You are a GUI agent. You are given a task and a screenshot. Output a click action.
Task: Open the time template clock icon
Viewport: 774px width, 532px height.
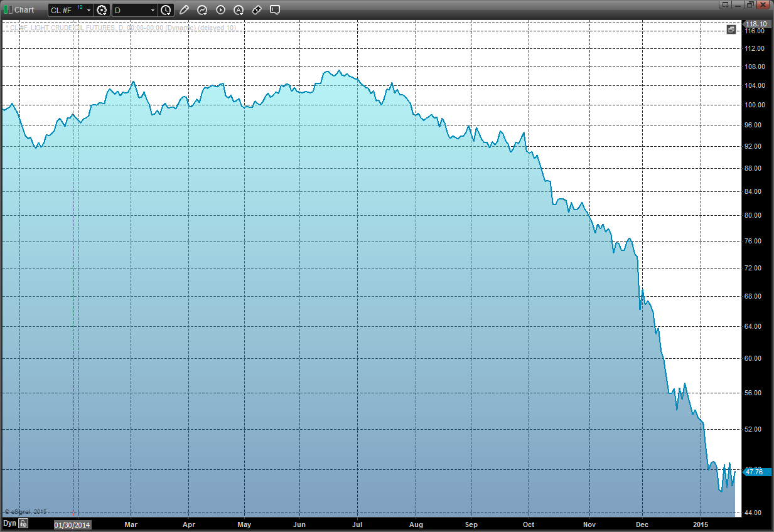[166, 10]
